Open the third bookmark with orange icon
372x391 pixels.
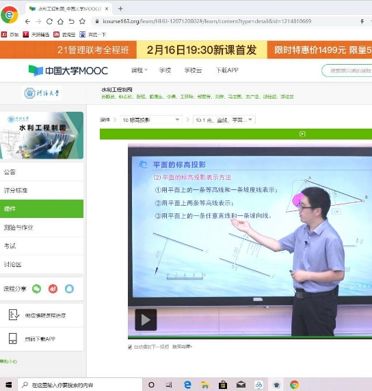(64, 35)
